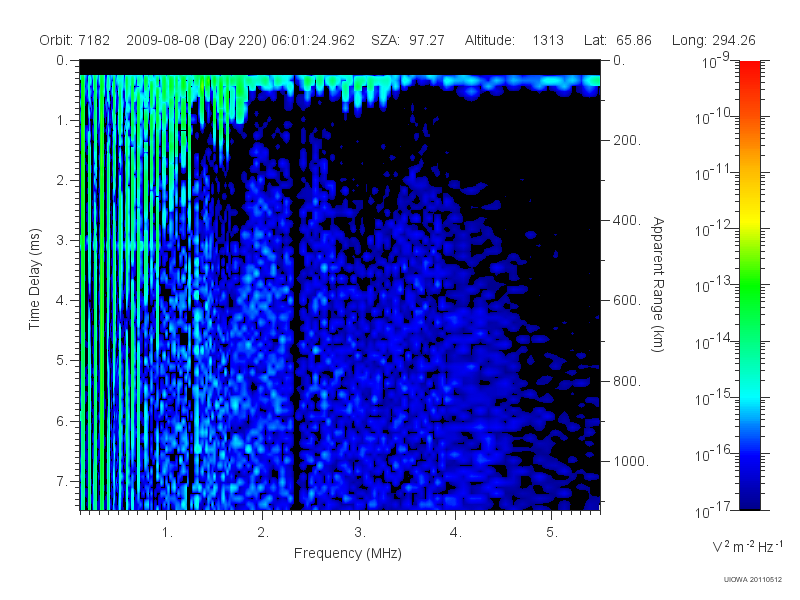Click the 'Long: 294.26' header value
This screenshot has width=800, height=600.
click(713, 40)
